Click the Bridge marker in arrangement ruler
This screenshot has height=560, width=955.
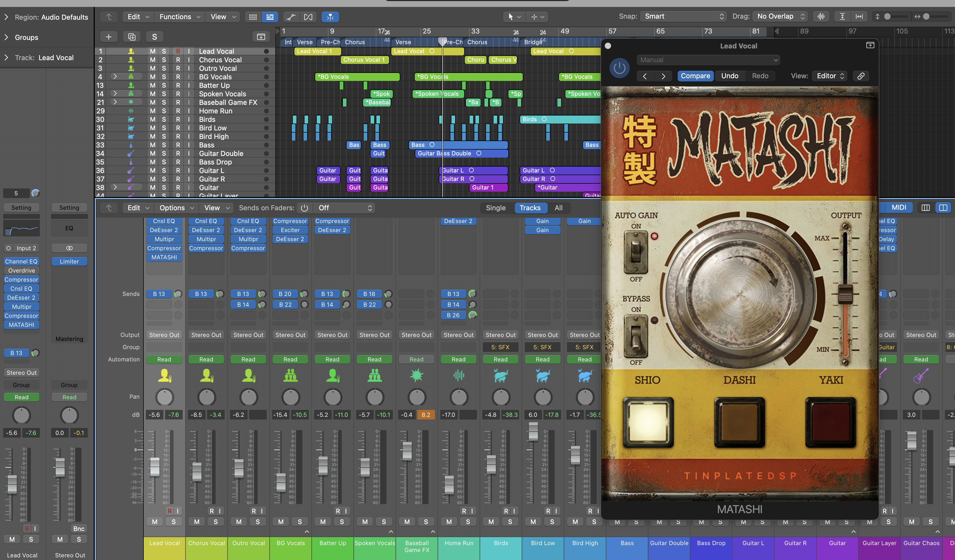coord(533,42)
